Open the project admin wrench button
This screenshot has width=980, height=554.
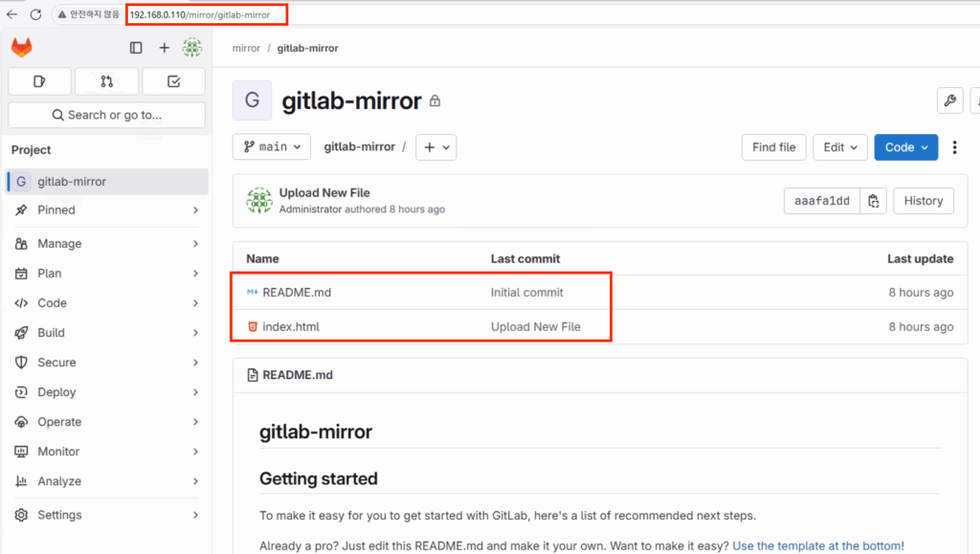click(x=950, y=100)
